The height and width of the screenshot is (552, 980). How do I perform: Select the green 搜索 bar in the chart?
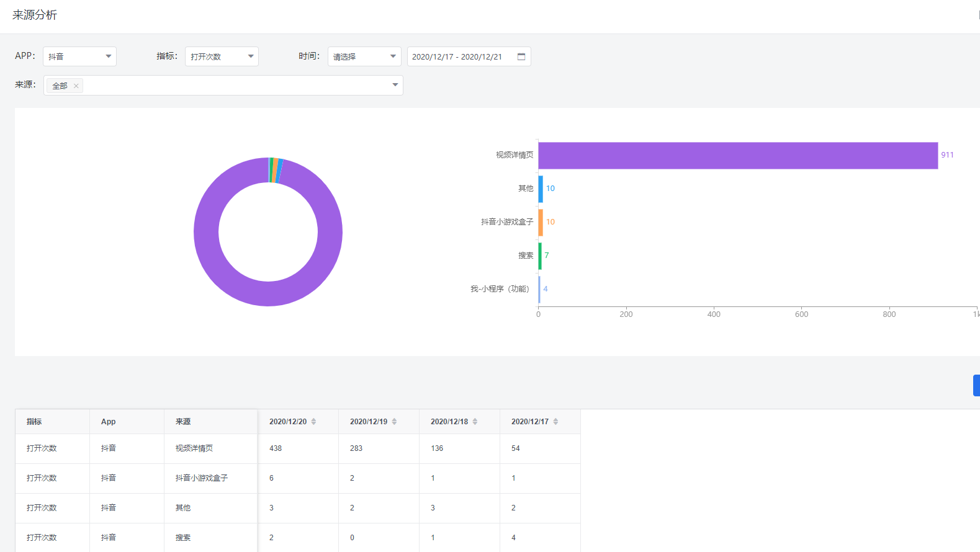(x=540, y=256)
